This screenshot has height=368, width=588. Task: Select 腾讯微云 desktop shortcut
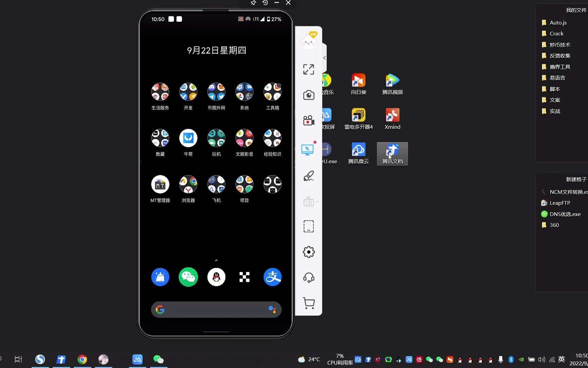coord(359,153)
